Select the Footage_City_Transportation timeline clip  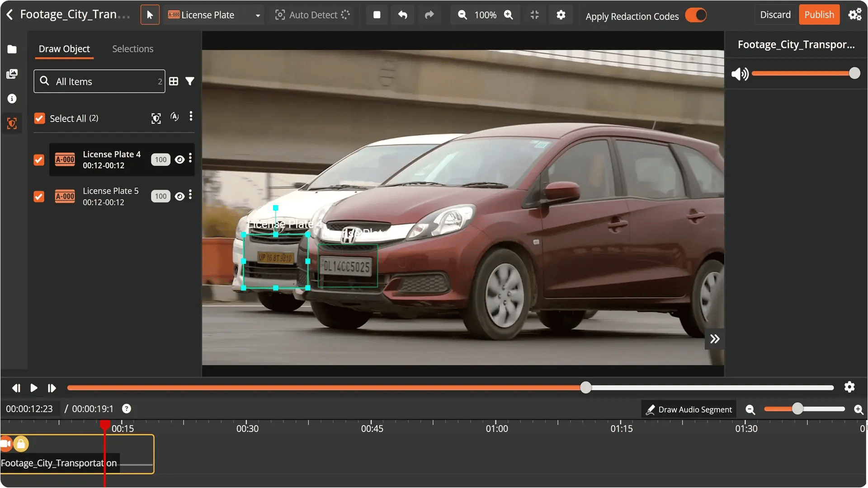(x=77, y=455)
